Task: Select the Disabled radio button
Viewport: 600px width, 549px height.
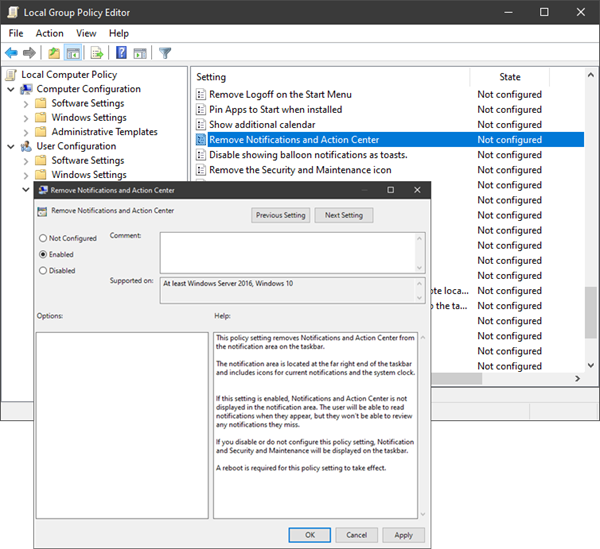Action: pos(43,270)
